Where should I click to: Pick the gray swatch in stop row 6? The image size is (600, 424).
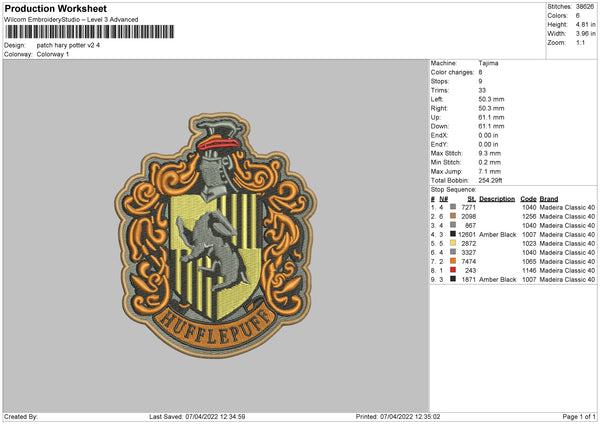point(453,252)
